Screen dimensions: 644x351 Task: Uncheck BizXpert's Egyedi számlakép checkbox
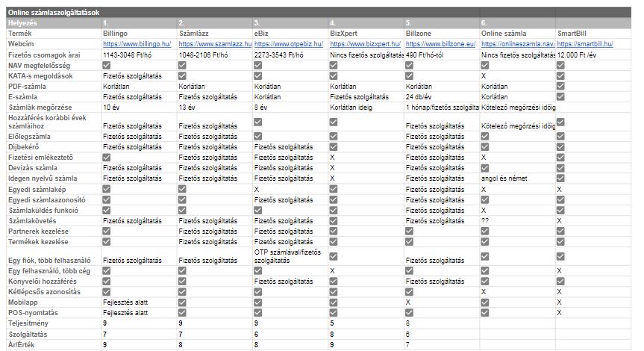[x=334, y=190]
